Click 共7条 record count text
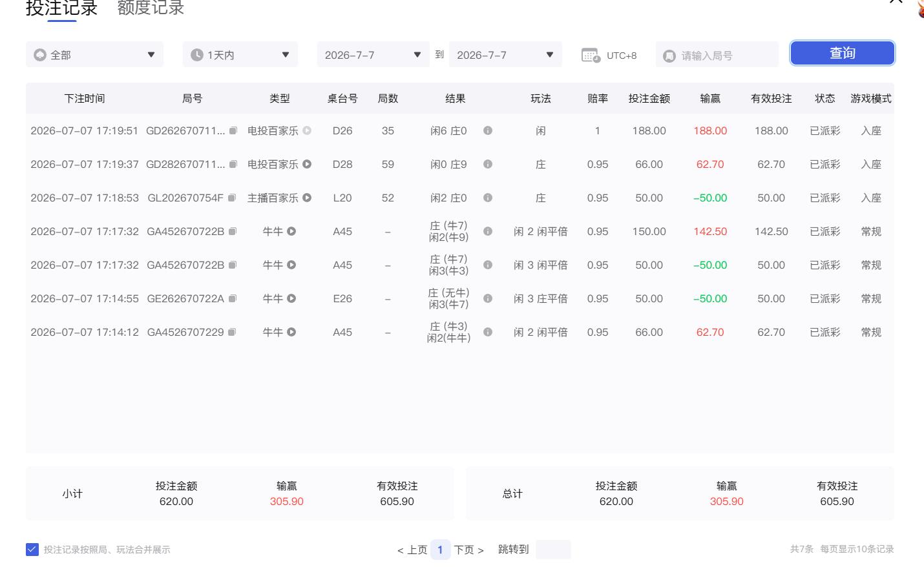 [802, 549]
